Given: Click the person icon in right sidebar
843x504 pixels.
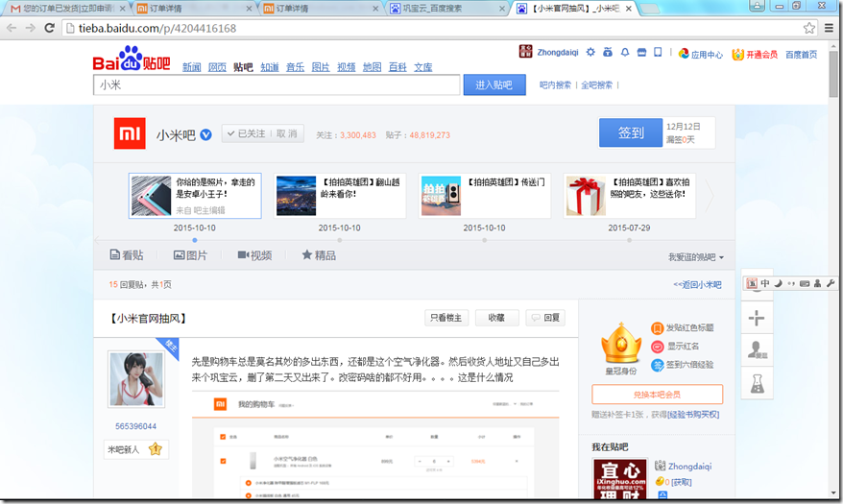Looking at the screenshot, I should point(757,350).
